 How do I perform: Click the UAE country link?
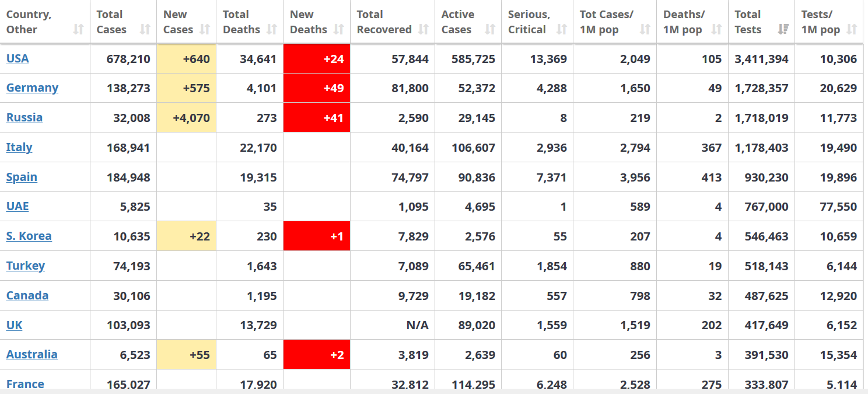click(17, 206)
